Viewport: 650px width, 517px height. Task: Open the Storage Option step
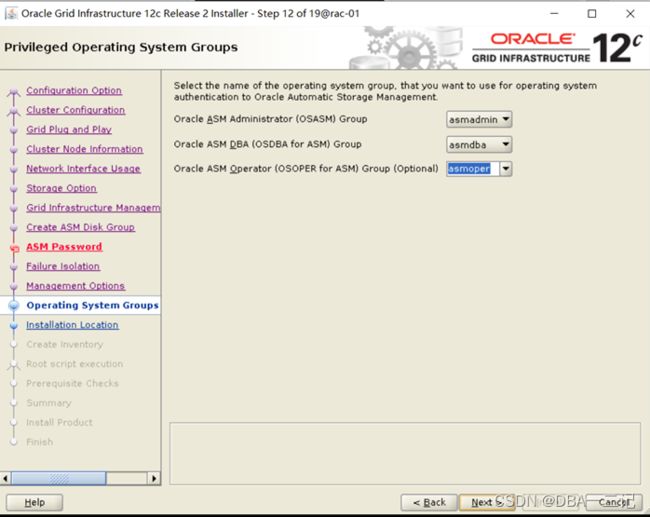click(x=61, y=188)
